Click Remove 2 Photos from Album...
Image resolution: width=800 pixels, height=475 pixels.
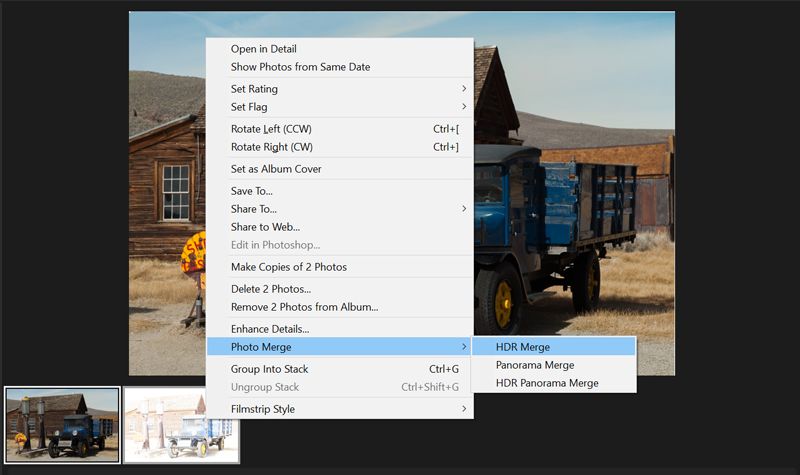[x=304, y=307]
